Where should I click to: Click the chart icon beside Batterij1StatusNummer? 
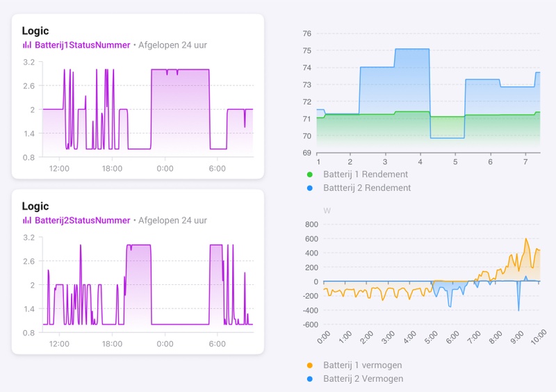(x=27, y=44)
